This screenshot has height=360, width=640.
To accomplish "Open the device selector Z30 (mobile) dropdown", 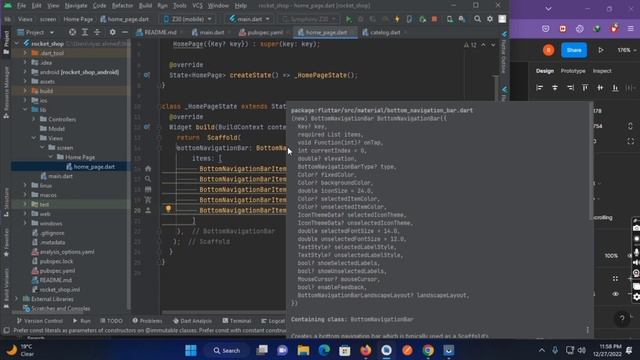I will coord(187,19).
